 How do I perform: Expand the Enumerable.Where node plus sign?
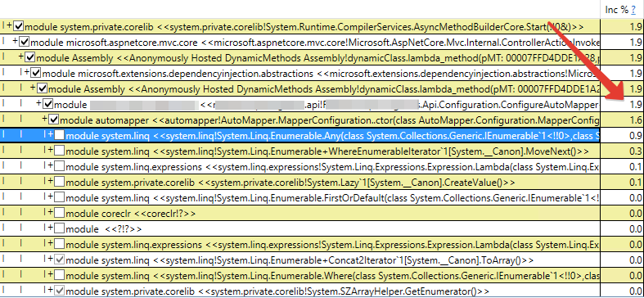51,274
